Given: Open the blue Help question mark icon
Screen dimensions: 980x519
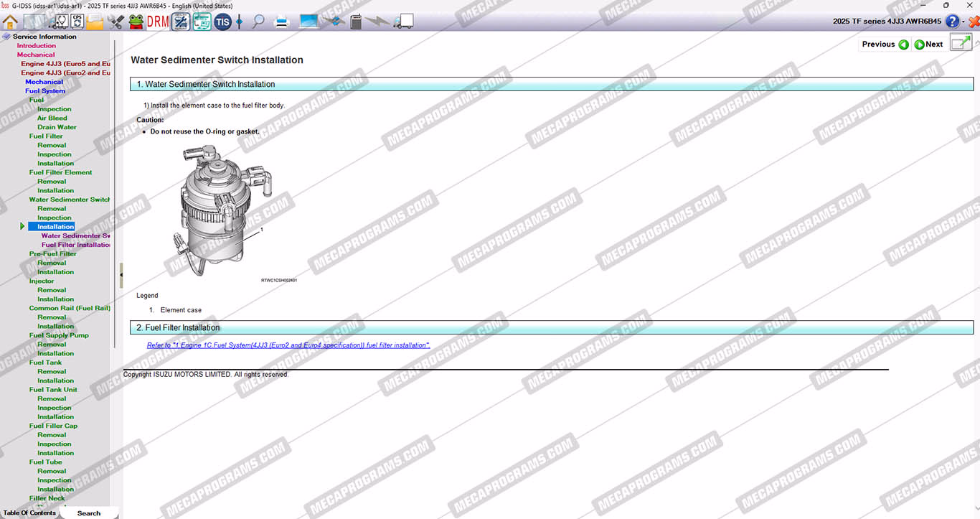Looking at the screenshot, I should (953, 22).
